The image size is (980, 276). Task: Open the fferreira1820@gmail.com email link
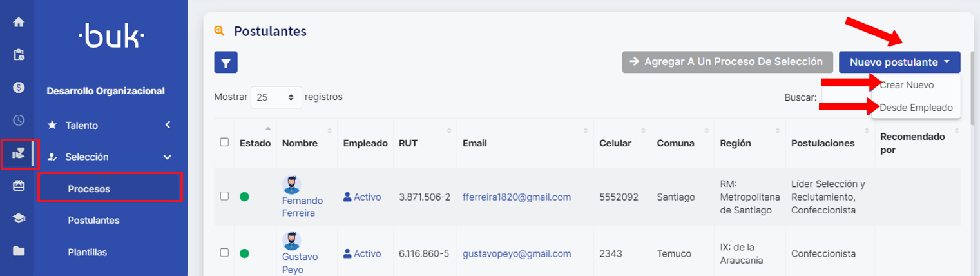pyautogui.click(x=517, y=197)
